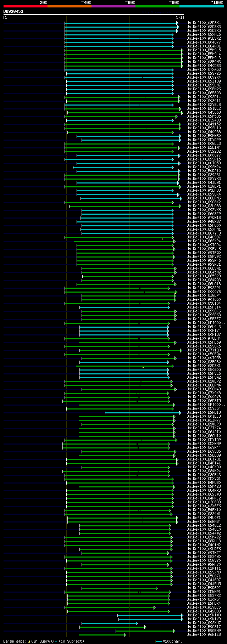Follow the UniRef100_B9S291 link
The image size is (227, 644).
[x=204, y=288]
